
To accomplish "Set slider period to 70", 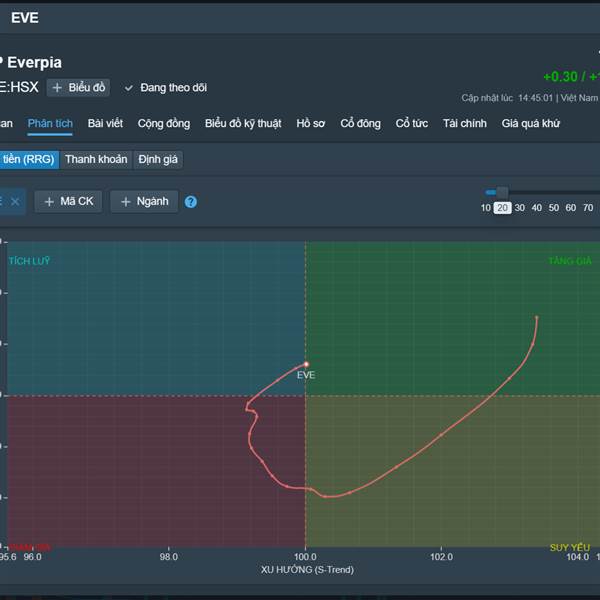I will [x=588, y=208].
